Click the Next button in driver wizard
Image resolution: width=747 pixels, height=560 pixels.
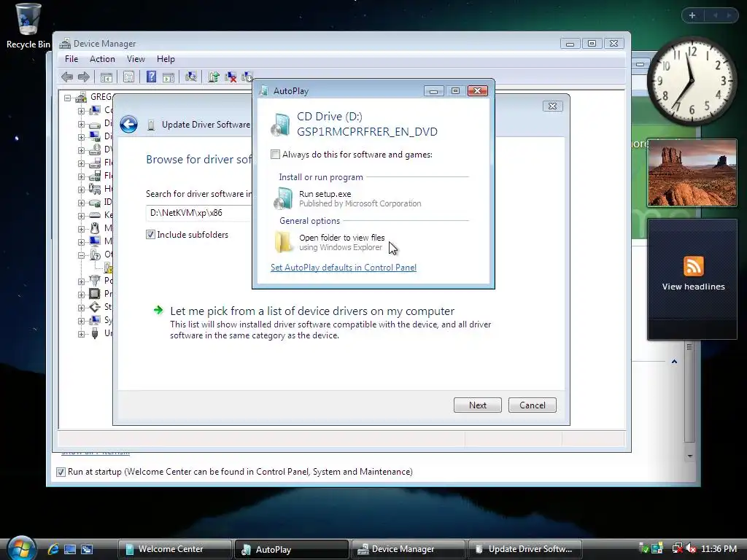pos(477,405)
